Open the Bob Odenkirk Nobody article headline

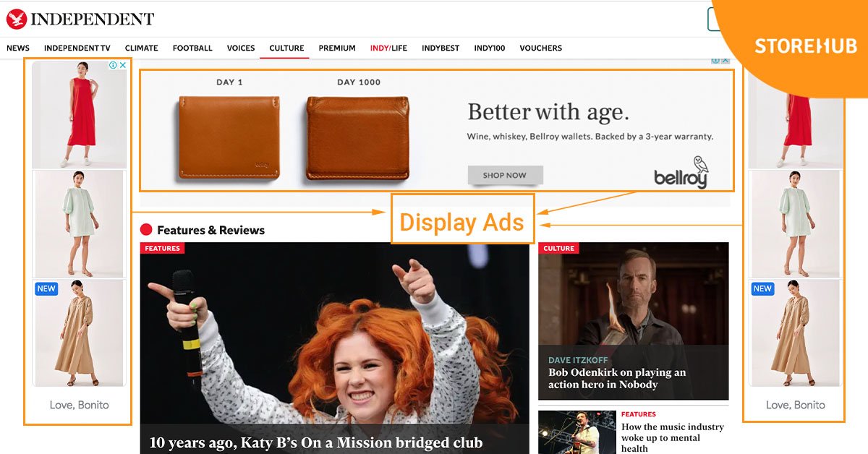pos(617,378)
